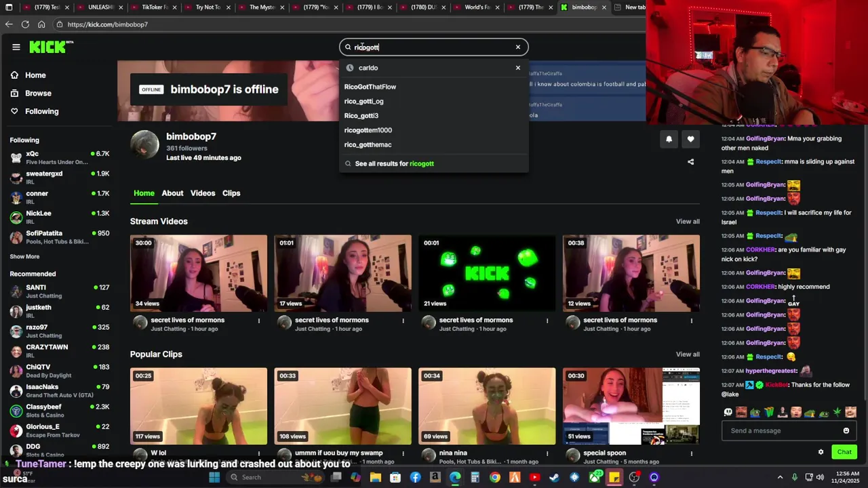Open the Windows Start menu
This screenshot has height=488, width=868.
[x=214, y=477]
